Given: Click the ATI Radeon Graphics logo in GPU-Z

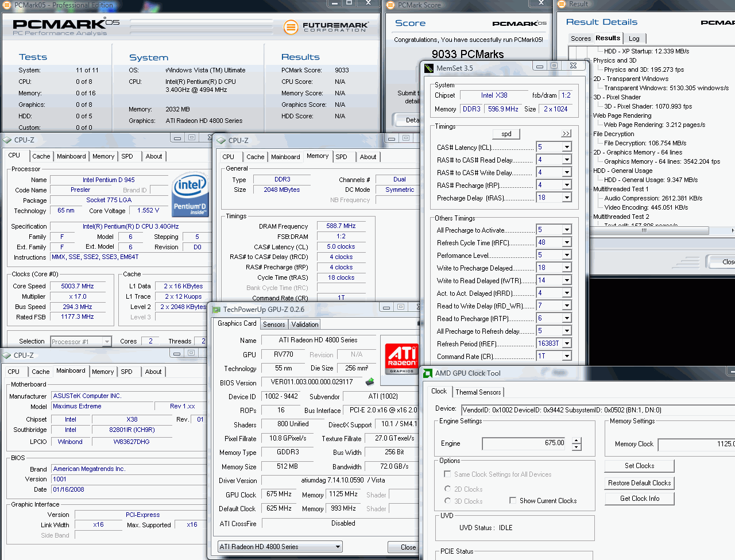Looking at the screenshot, I should tap(402, 358).
